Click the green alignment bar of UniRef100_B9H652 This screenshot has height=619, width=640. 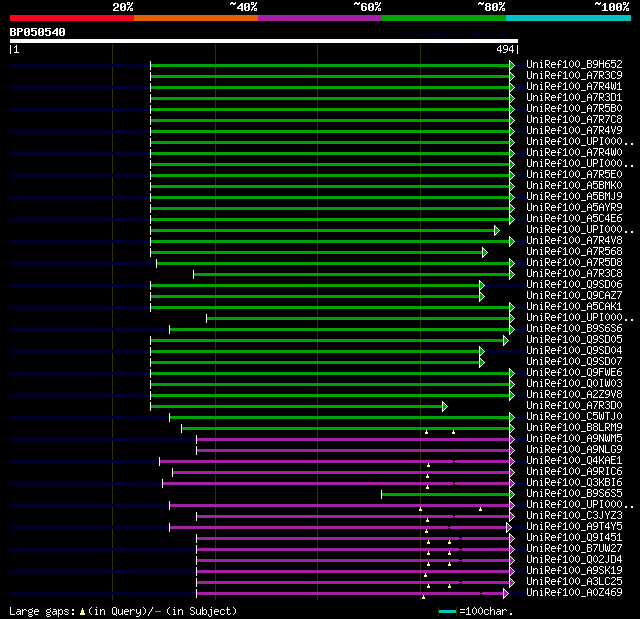[330, 66]
